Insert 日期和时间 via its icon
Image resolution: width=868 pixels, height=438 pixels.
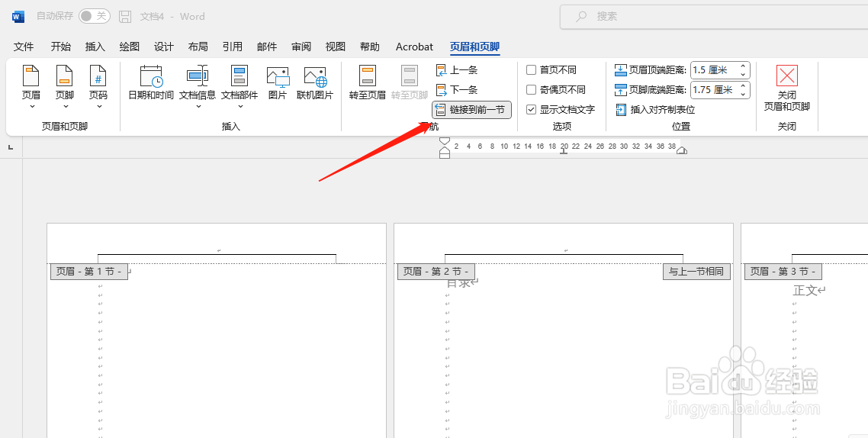pos(151,76)
